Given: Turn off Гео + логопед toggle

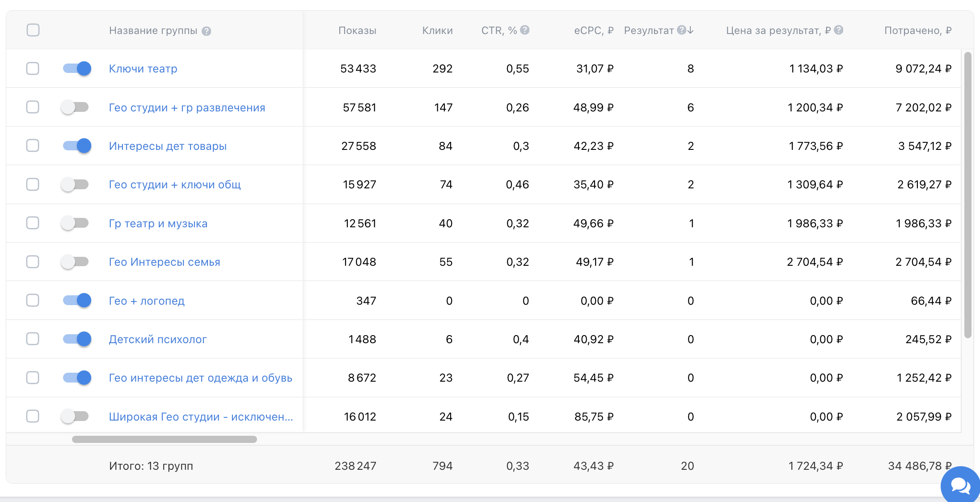Looking at the screenshot, I should coord(77,300).
